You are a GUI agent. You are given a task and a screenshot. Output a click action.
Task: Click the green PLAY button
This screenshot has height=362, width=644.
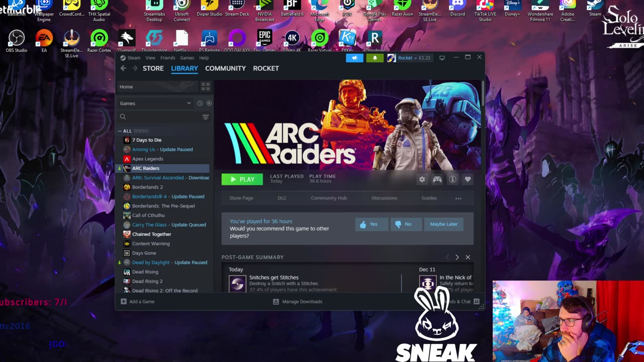242,179
